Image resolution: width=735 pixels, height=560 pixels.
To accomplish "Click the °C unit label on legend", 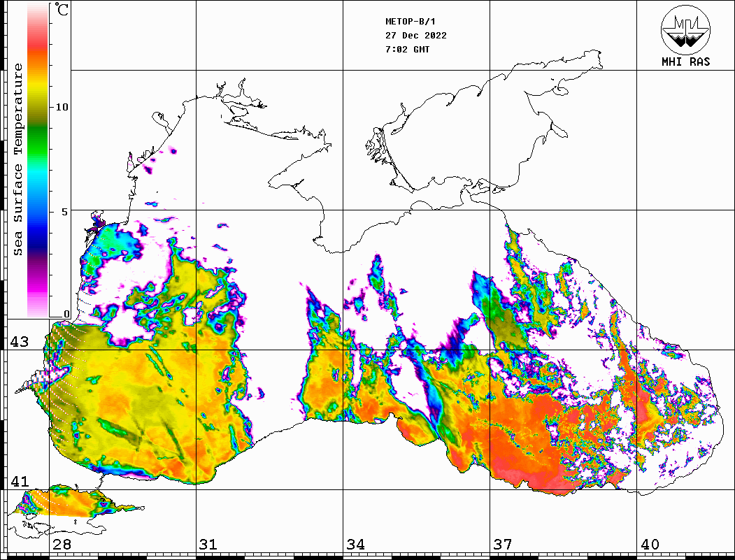I will click(62, 9).
